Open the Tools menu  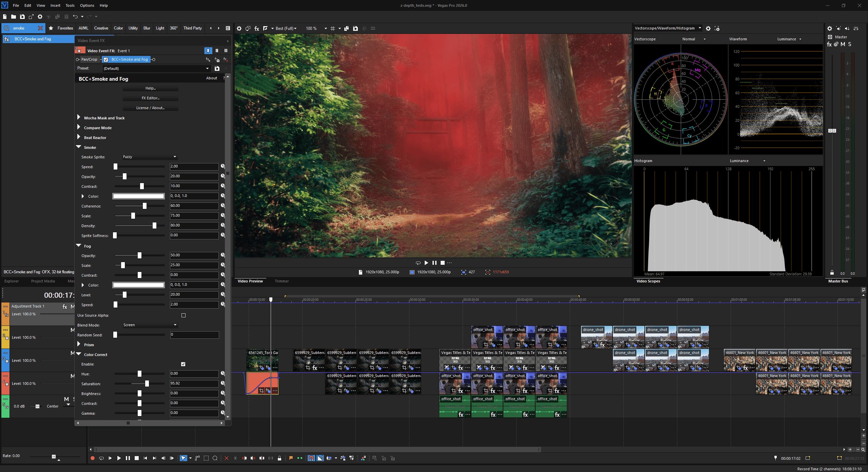click(x=70, y=5)
